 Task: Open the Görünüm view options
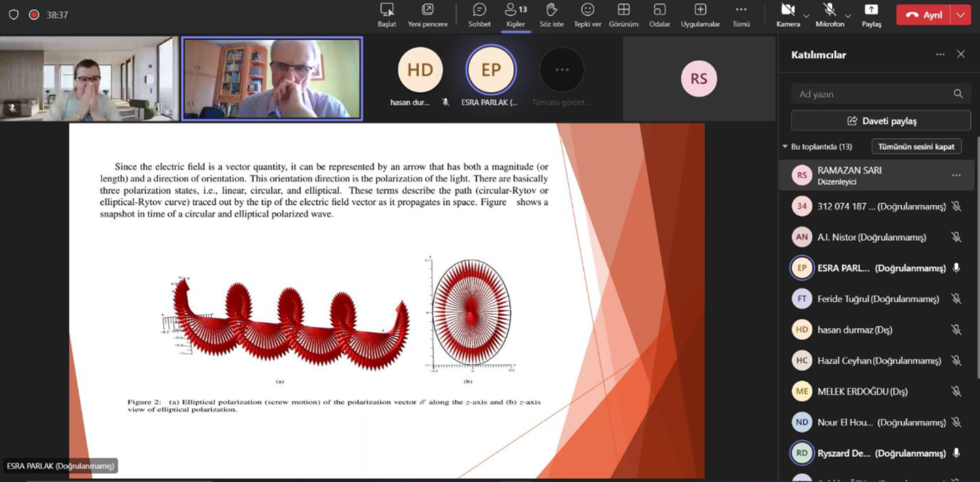[x=623, y=10]
